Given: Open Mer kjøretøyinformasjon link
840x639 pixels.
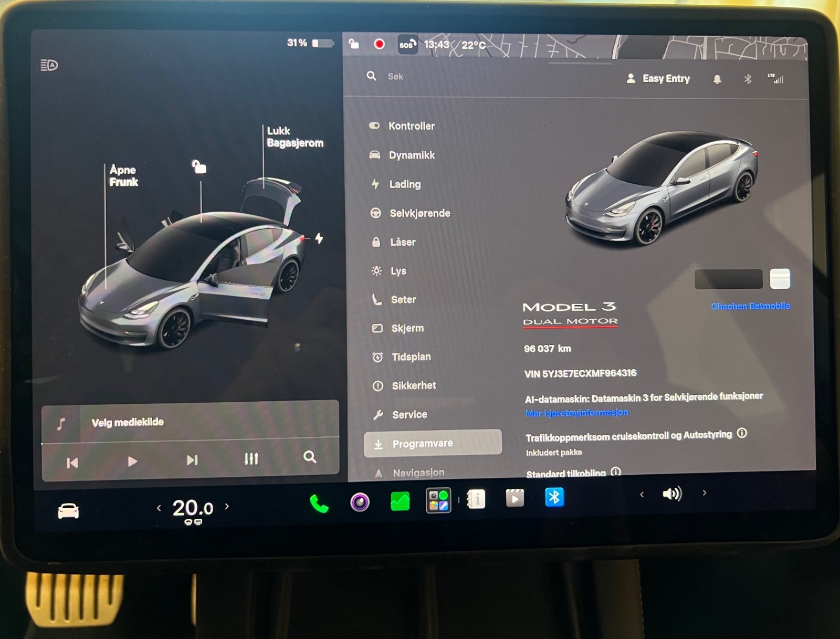Looking at the screenshot, I should [576, 413].
